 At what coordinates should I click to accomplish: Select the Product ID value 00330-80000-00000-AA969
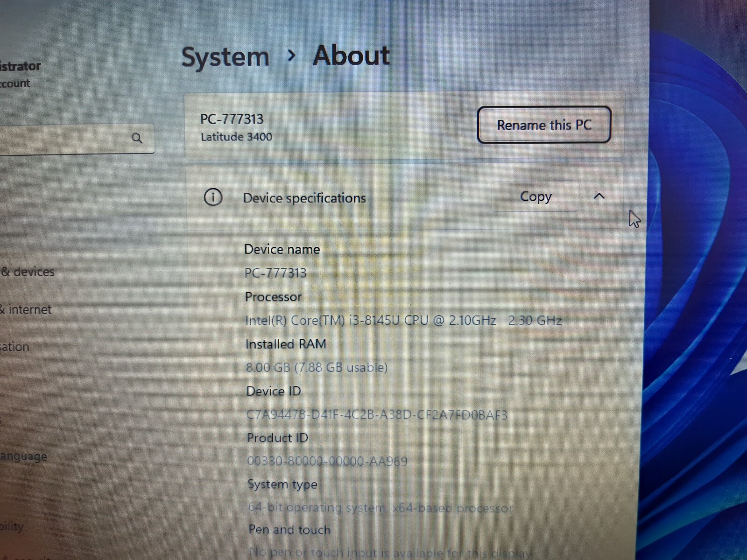(x=327, y=462)
